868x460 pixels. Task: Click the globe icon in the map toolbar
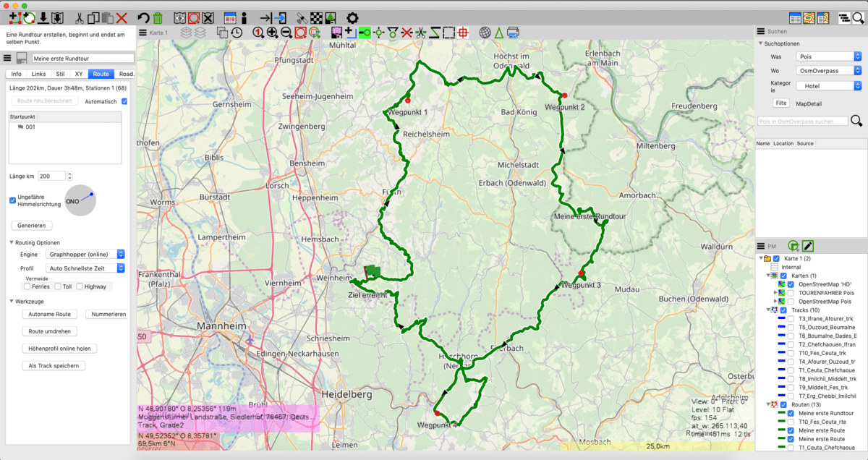pyautogui.click(x=485, y=33)
